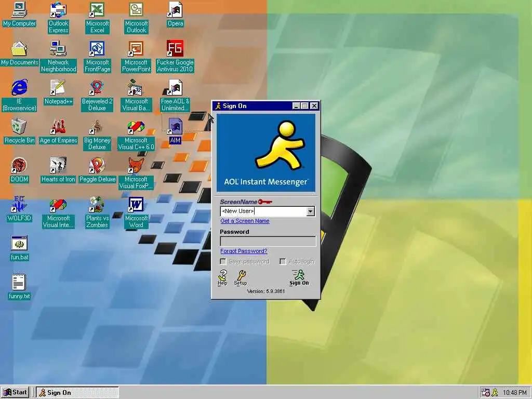Open the Windows Start menu
532x399 pixels.
coord(15,392)
